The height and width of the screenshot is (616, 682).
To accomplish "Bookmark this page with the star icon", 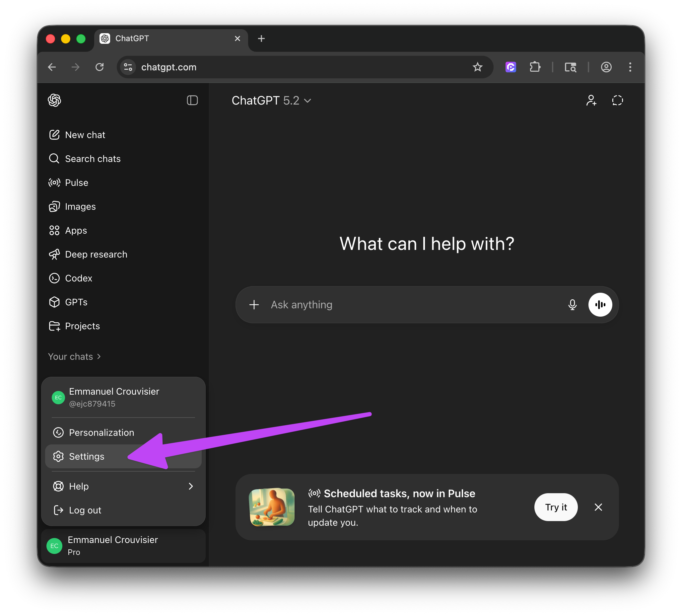I will (477, 67).
